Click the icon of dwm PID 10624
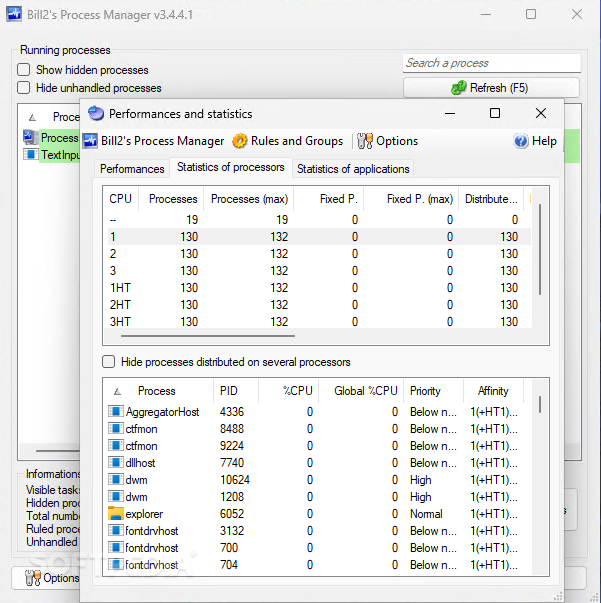Viewport: 601px width, 603px height. 115,480
